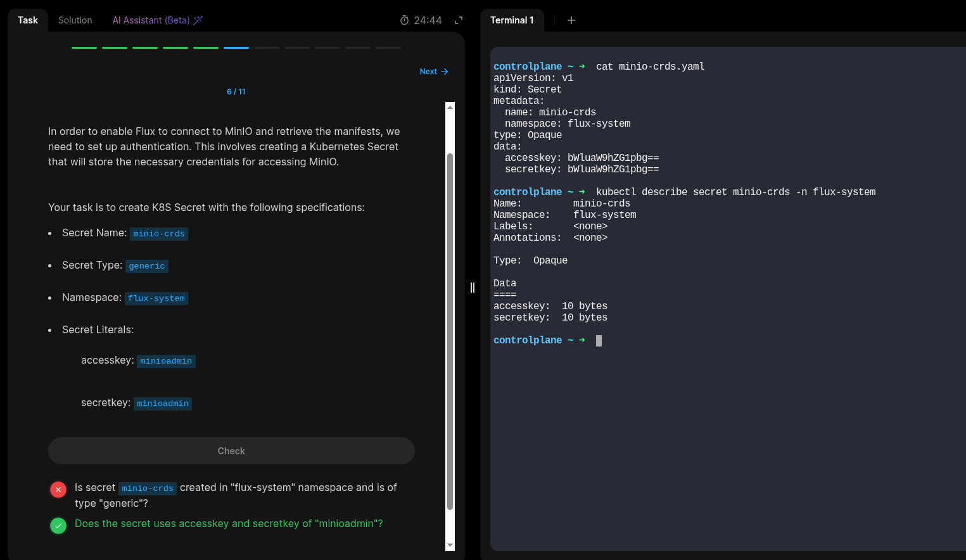Viewport: 966px width, 560px height.
Task: Click the current blue progress segment
Action: point(236,48)
